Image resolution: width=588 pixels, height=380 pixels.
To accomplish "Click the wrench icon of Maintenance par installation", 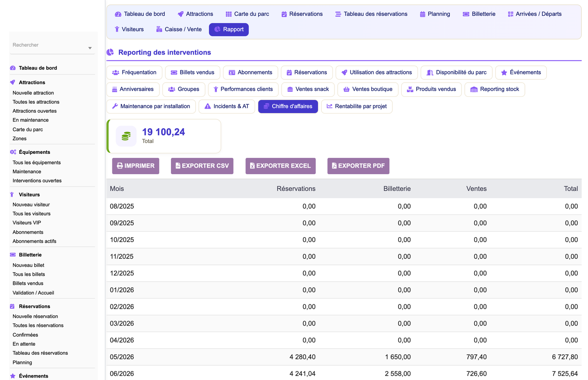I will pyautogui.click(x=115, y=106).
